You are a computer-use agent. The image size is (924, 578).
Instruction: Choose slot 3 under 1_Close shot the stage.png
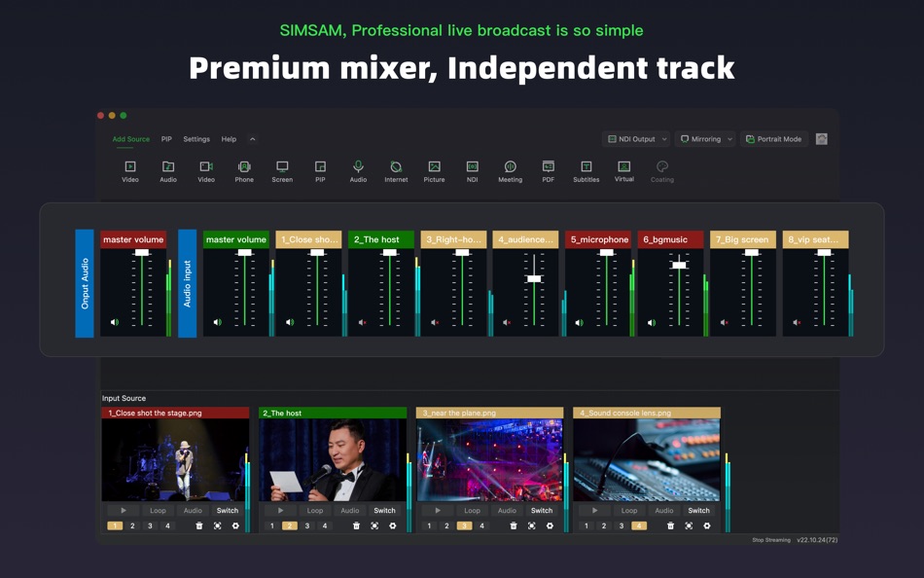(150, 525)
